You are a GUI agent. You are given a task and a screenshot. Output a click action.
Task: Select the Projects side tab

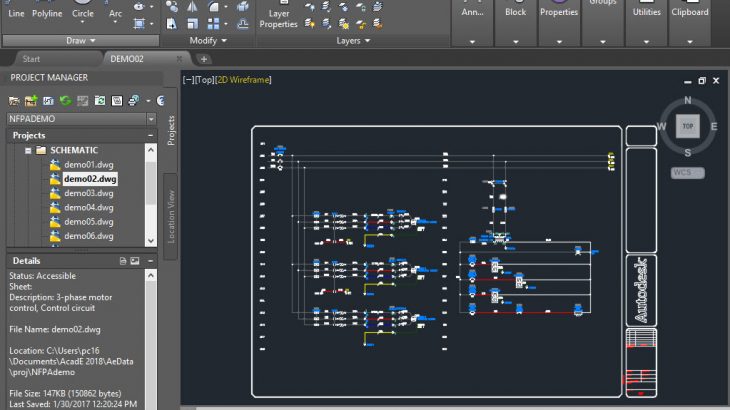tap(171, 130)
